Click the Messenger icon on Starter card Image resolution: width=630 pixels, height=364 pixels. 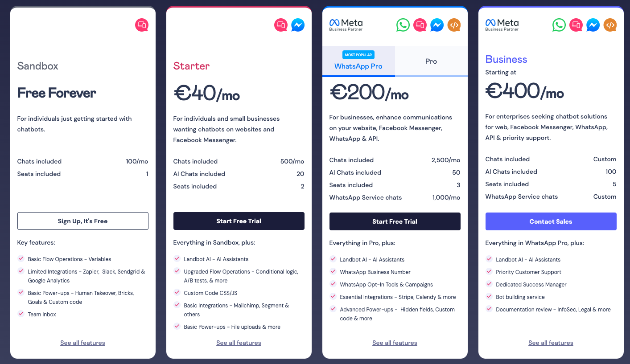[x=298, y=25]
